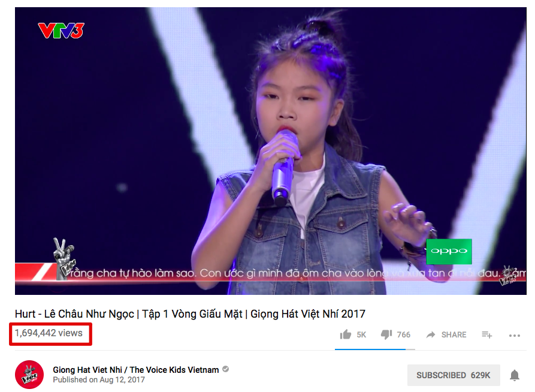
Task: Click the 5K likes count
Action: coord(361,334)
